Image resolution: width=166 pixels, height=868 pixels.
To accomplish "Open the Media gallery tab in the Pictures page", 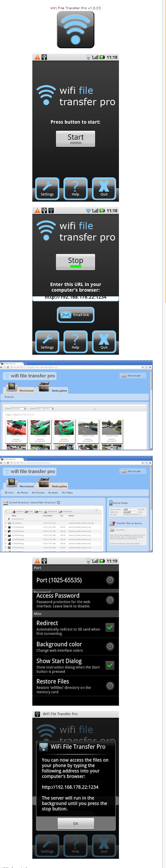I will [x=53, y=388].
